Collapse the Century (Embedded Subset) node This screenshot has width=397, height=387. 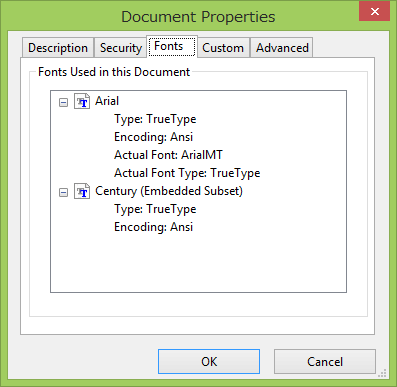(x=63, y=192)
